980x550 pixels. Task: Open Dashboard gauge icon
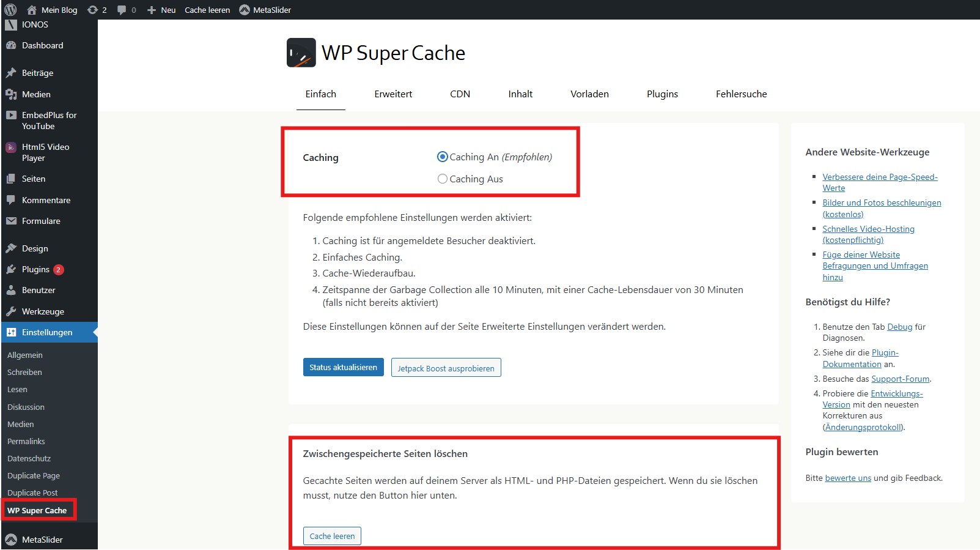coord(11,45)
